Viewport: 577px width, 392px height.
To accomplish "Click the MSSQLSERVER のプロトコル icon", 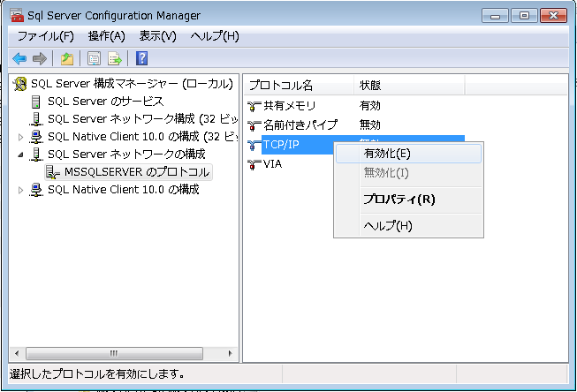I will (53, 172).
